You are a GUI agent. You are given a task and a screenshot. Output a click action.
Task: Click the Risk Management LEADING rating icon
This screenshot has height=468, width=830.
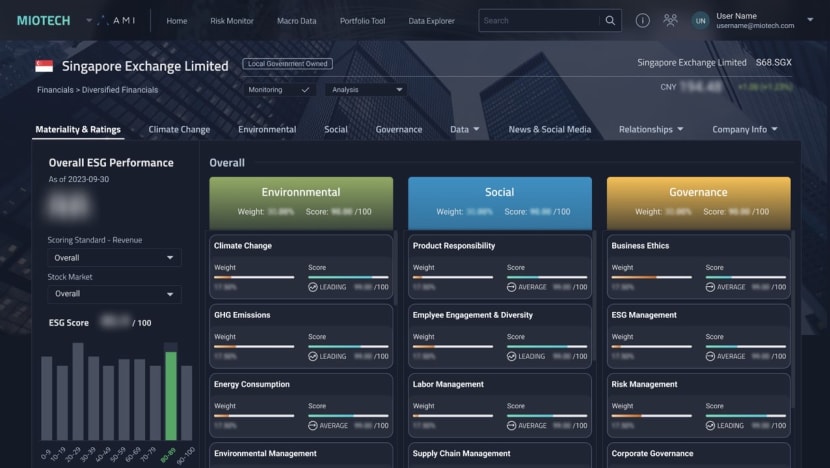(x=710, y=426)
